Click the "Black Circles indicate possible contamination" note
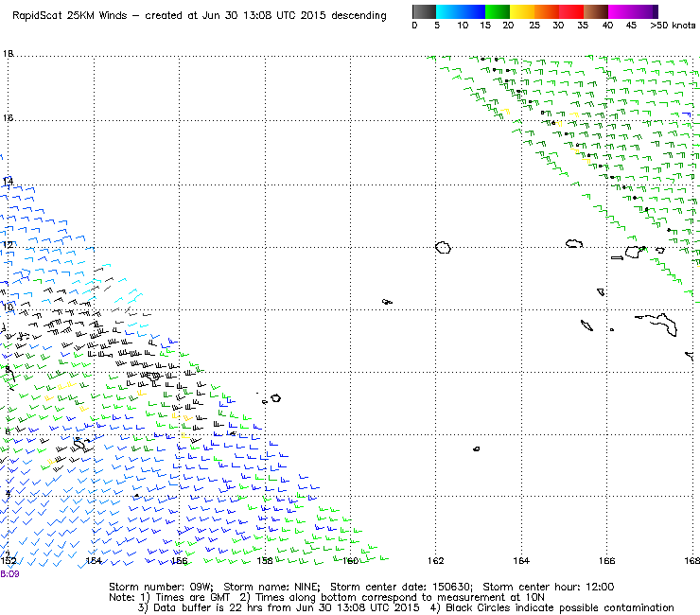Image resolution: width=700 pixels, height=615 pixels. tap(560, 607)
